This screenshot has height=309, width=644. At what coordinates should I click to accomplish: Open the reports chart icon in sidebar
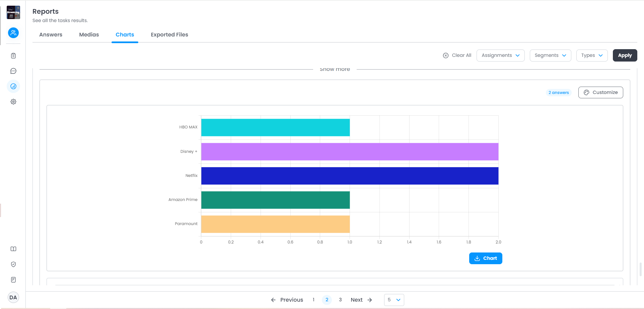point(13,86)
